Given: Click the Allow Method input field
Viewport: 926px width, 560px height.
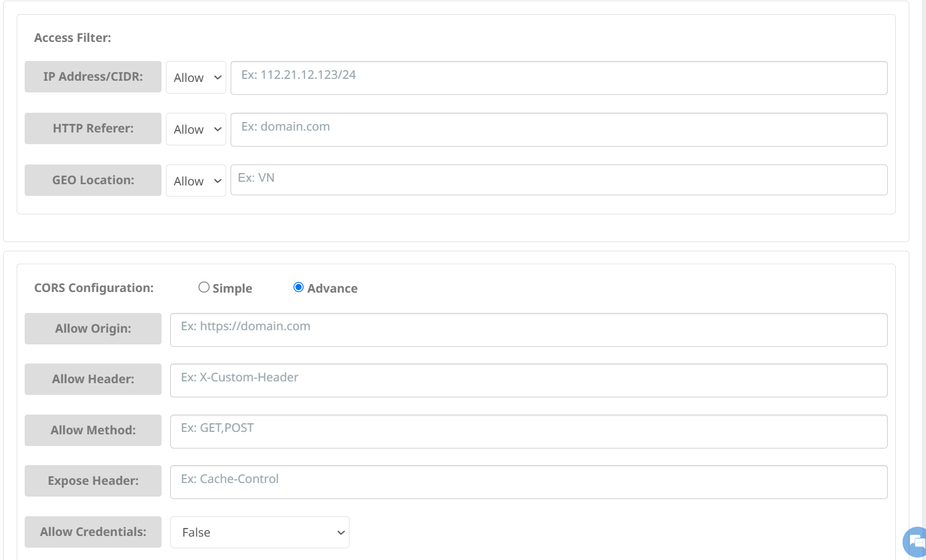Looking at the screenshot, I should 528,431.
